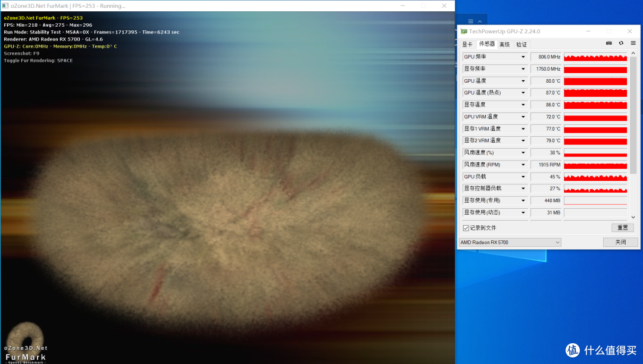This screenshot has height=364, width=643.
Task: Click the GPU-Z refresh icon
Action: [621, 43]
